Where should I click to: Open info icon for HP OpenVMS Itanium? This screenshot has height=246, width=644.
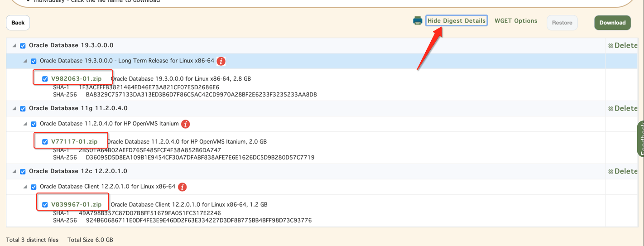[186, 124]
